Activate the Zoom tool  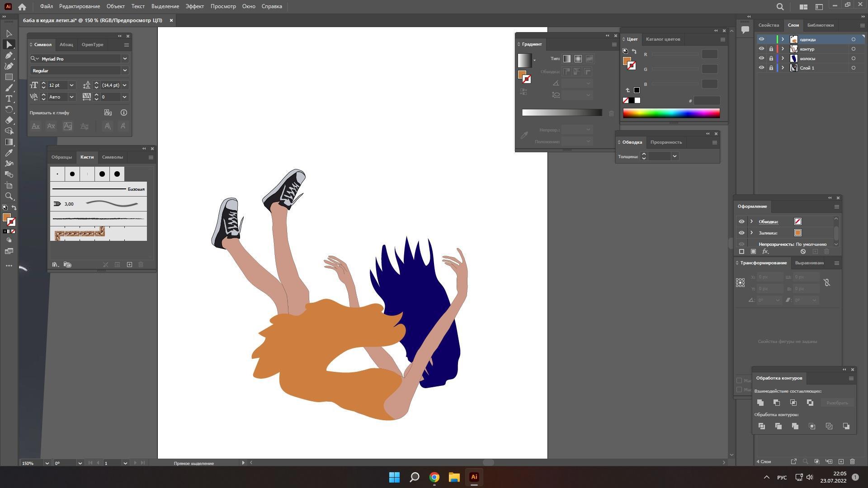pyautogui.click(x=9, y=197)
